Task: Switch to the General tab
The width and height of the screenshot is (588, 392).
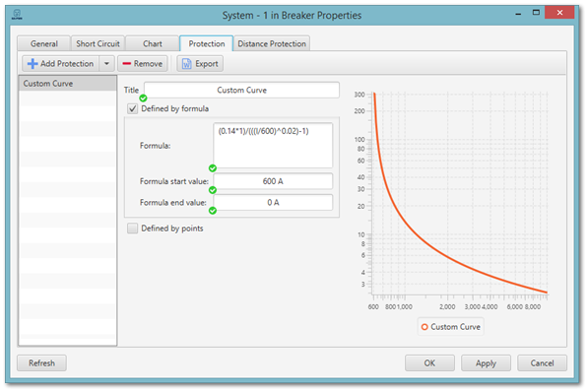Action: point(44,44)
